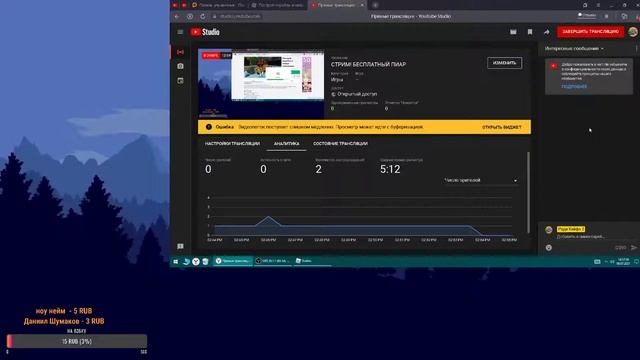The image size is (640, 360).
Task: Click the bookmark marker icon in header
Action: [530, 32]
